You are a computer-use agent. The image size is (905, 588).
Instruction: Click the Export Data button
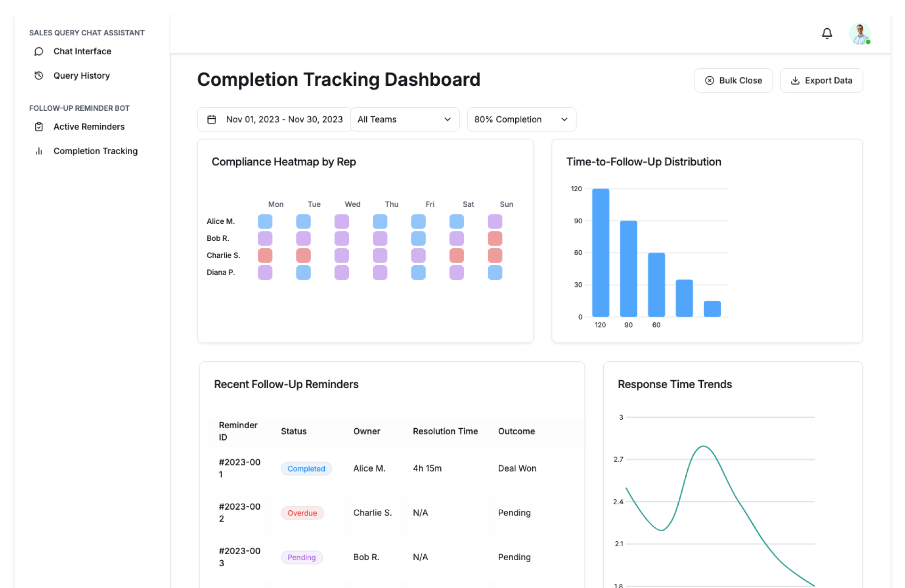tap(821, 81)
